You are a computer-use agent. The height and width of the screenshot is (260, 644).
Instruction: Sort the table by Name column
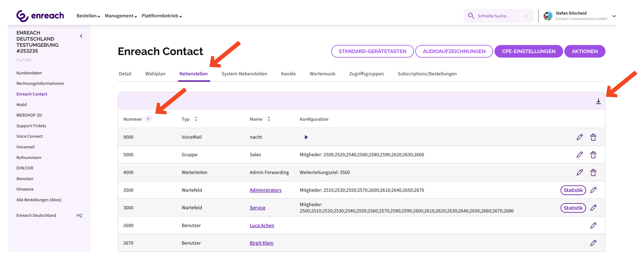click(x=269, y=119)
